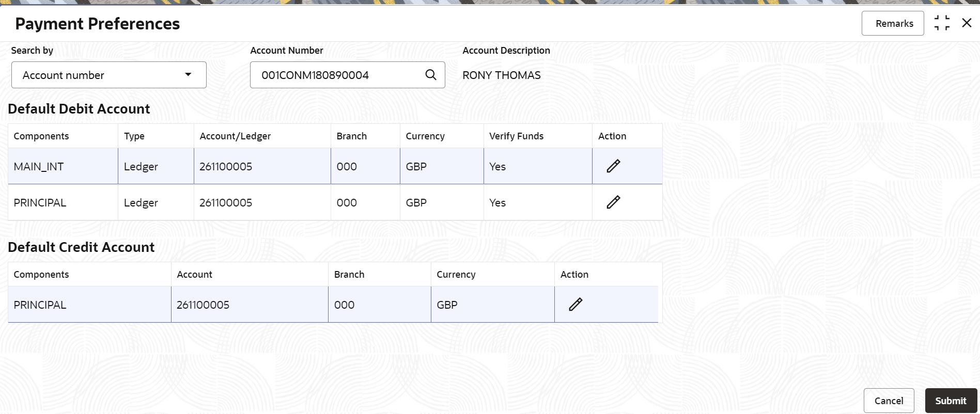The image size is (980, 414).
Task: Click account 261100005 in the credit table
Action: pyautogui.click(x=203, y=305)
